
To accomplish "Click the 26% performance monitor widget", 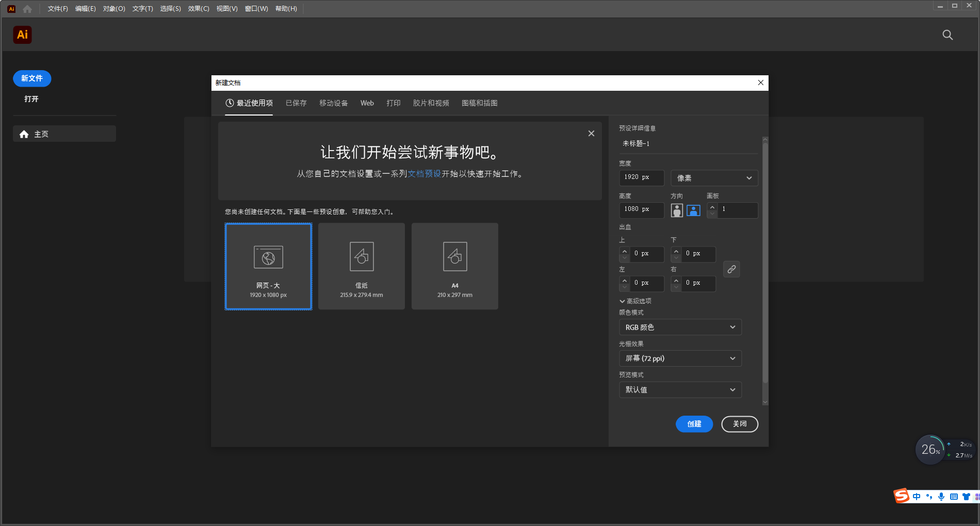I will click(930, 450).
